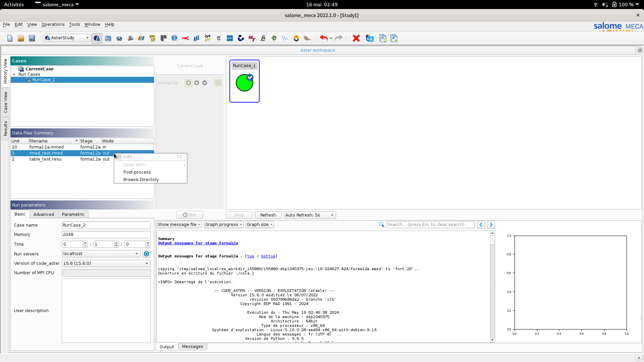Click the refresh servers icon beside localhost

tap(147, 254)
